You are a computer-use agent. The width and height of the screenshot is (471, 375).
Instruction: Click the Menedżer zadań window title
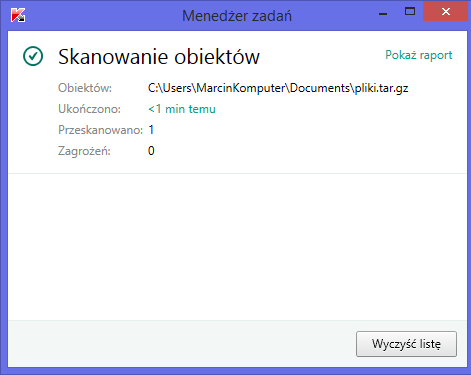click(x=237, y=16)
